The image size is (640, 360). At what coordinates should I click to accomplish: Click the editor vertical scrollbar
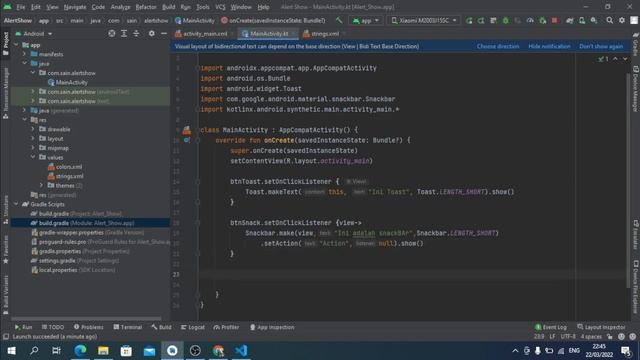click(x=628, y=180)
